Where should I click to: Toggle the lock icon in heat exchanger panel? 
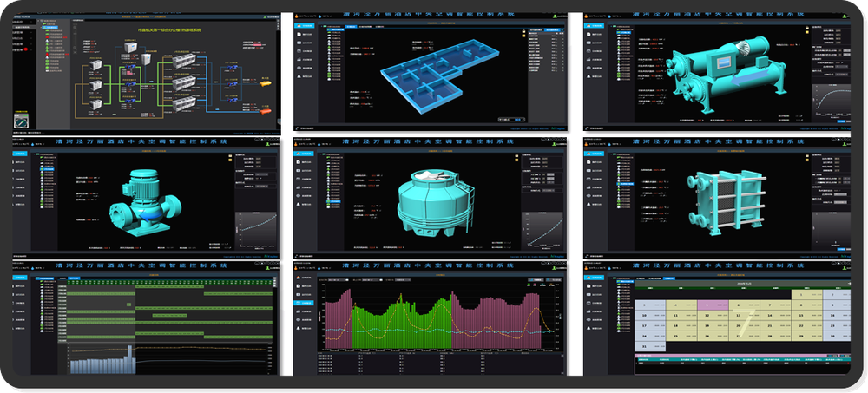[x=807, y=155]
